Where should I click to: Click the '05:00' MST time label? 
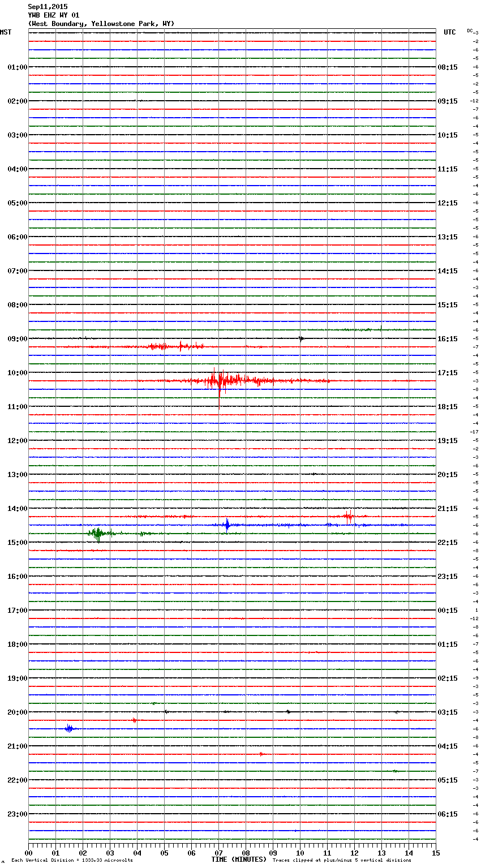coord(18,203)
